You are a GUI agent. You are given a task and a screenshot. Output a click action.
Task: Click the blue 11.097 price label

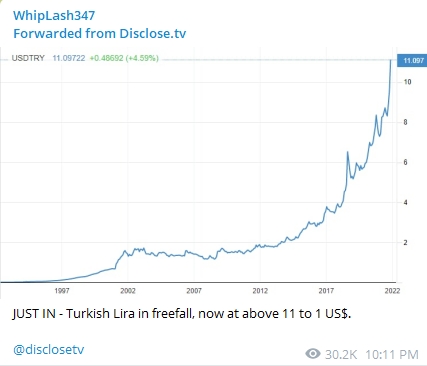412,61
